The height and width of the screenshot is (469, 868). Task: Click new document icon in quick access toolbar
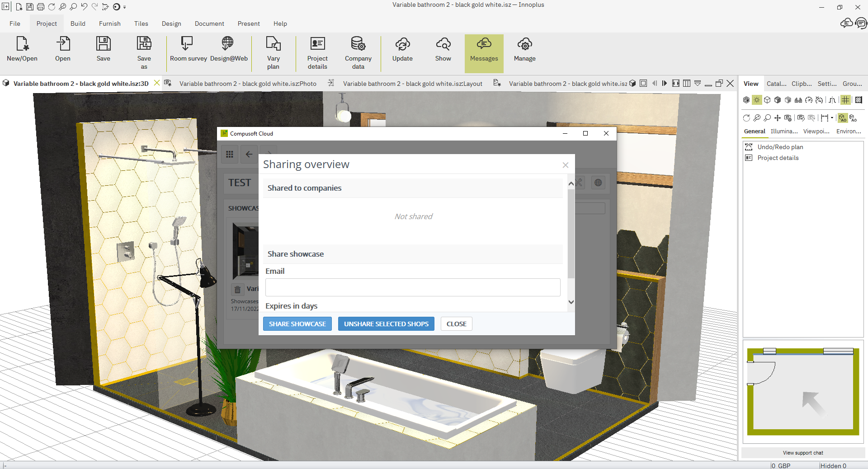tap(19, 7)
